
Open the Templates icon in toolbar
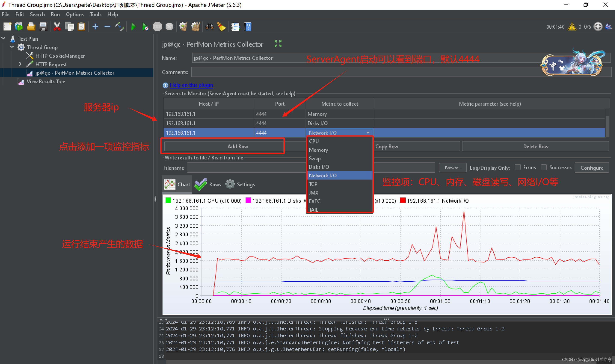(19, 27)
